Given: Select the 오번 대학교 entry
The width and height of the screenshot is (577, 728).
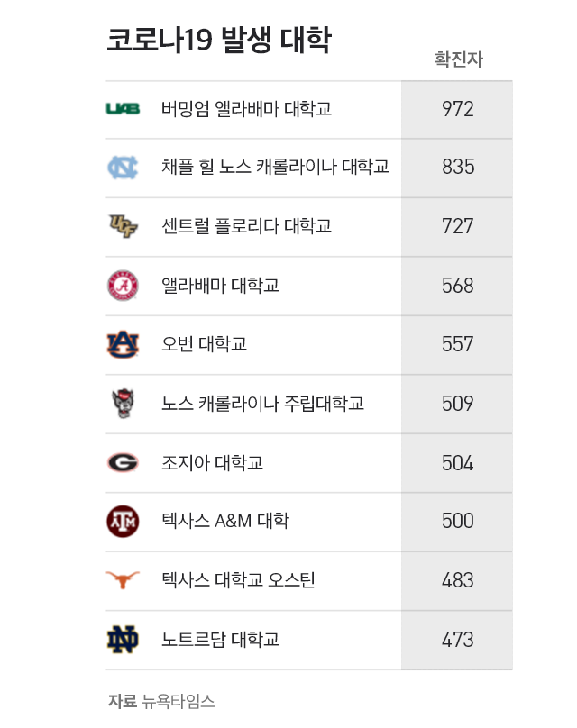Looking at the screenshot, I should [204, 344].
